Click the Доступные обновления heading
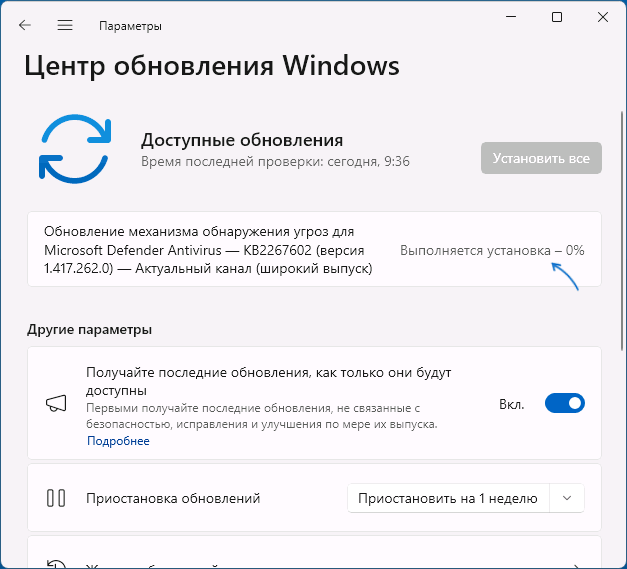 (242, 140)
